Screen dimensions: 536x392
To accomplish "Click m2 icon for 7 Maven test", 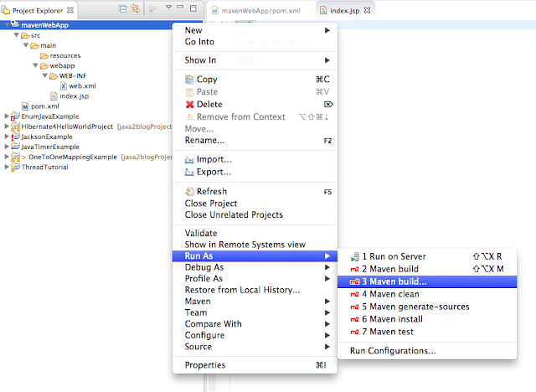I will click(355, 332).
